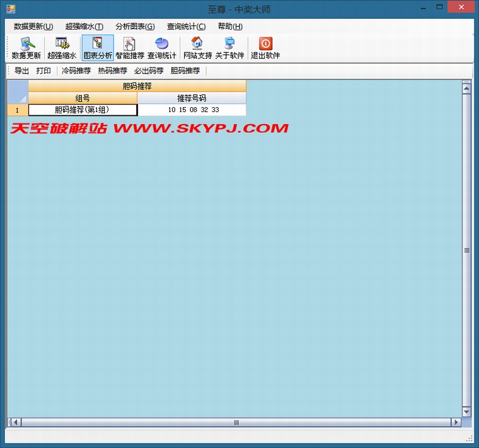This screenshot has height=448, width=479.
Task: Click the 网站支持 house icon
Action: [197, 48]
